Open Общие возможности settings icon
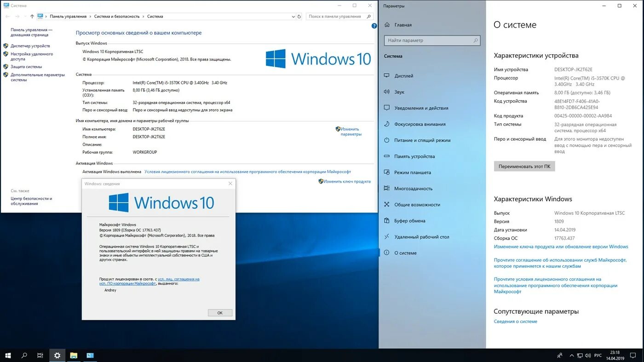This screenshot has height=362, width=644. [386, 205]
